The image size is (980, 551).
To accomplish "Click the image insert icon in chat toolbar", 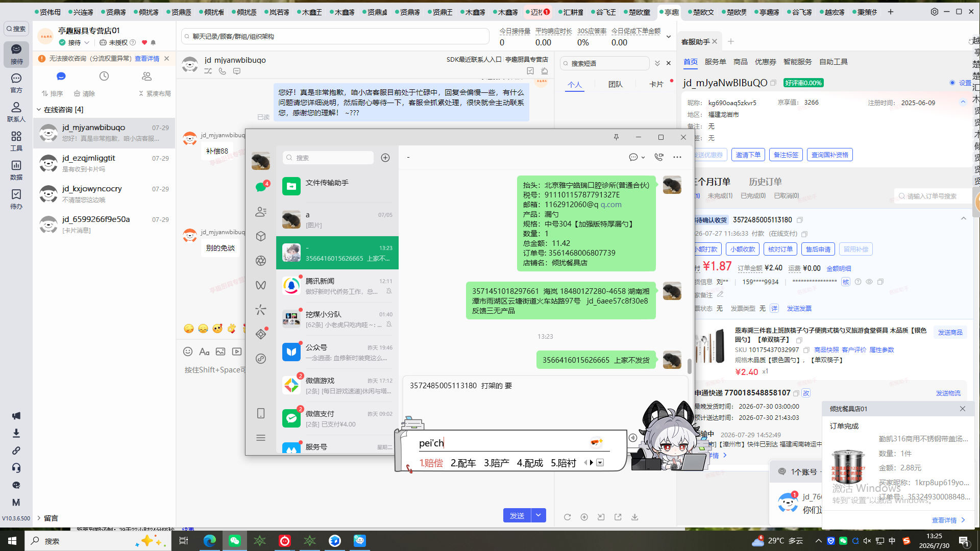I will [220, 352].
